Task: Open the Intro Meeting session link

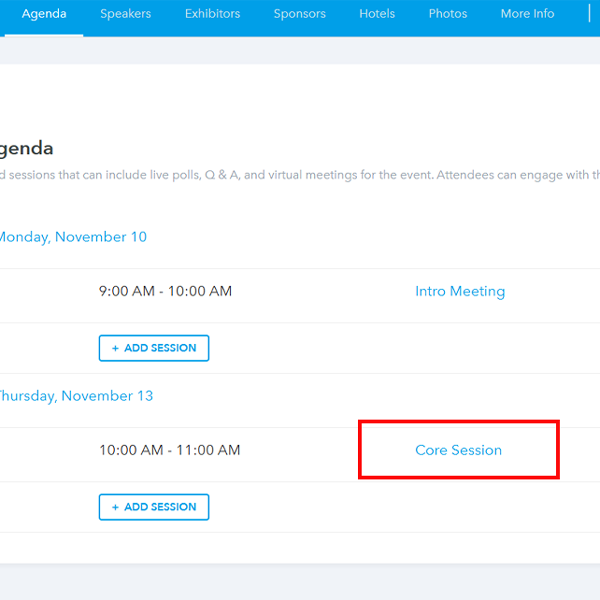Action: tap(460, 291)
